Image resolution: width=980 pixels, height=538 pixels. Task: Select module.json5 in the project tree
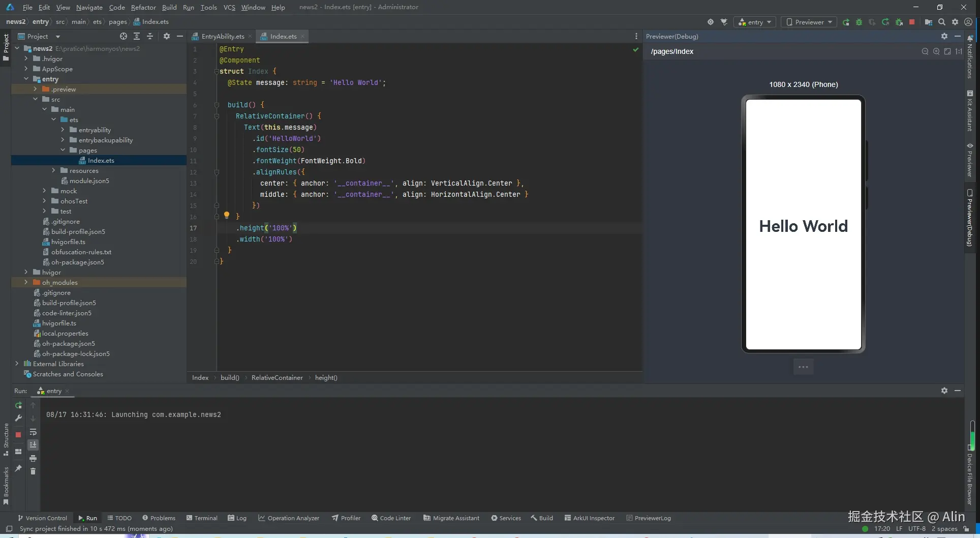click(x=89, y=181)
